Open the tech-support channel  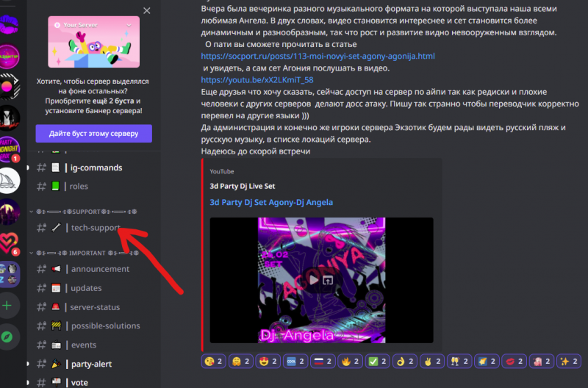tap(94, 228)
